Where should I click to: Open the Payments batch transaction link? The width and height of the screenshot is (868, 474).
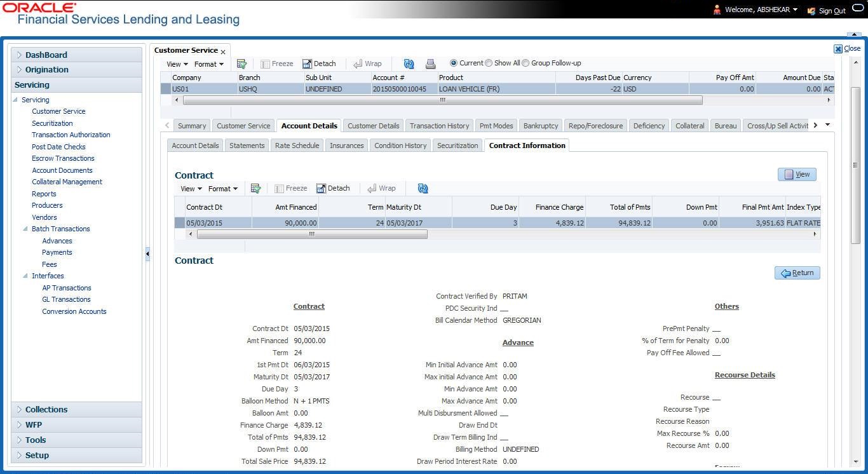point(57,252)
